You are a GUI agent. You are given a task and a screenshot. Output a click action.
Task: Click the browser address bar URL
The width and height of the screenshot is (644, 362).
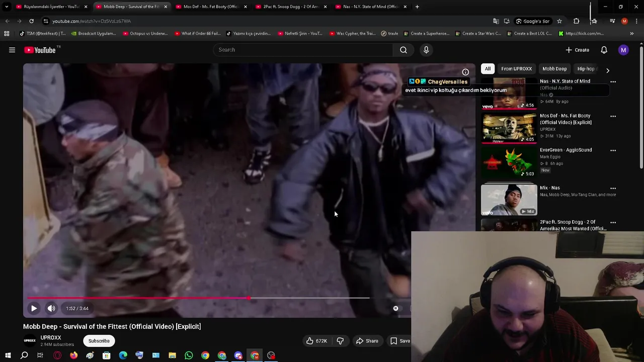91,21
